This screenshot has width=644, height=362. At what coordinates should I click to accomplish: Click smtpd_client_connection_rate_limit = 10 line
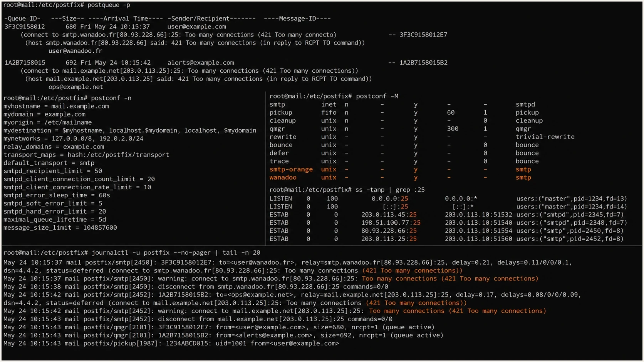(x=77, y=187)
